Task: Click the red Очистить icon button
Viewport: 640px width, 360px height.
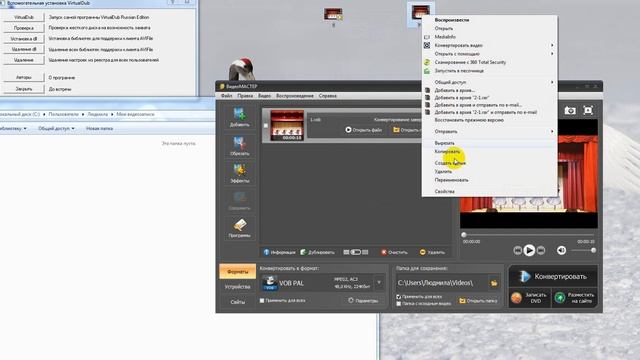Action: (384, 252)
